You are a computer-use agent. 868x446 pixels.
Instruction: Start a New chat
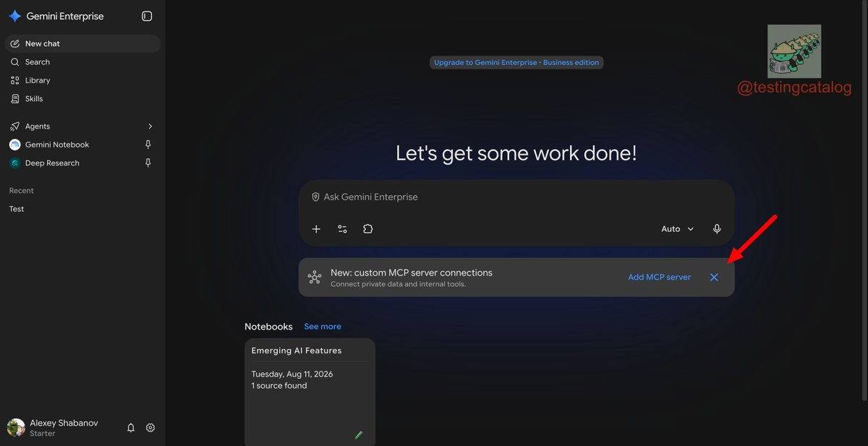(x=82, y=43)
